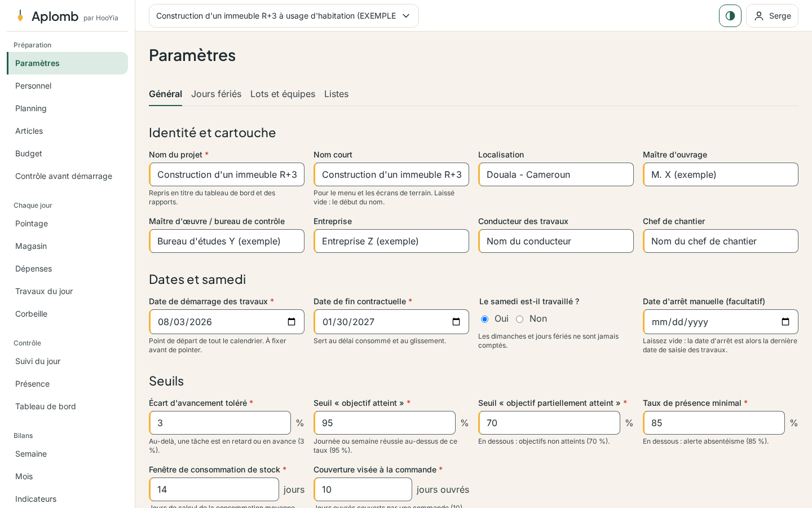Toggle the dark/light contrast theme icon
This screenshot has width=812, height=508.
click(730, 16)
